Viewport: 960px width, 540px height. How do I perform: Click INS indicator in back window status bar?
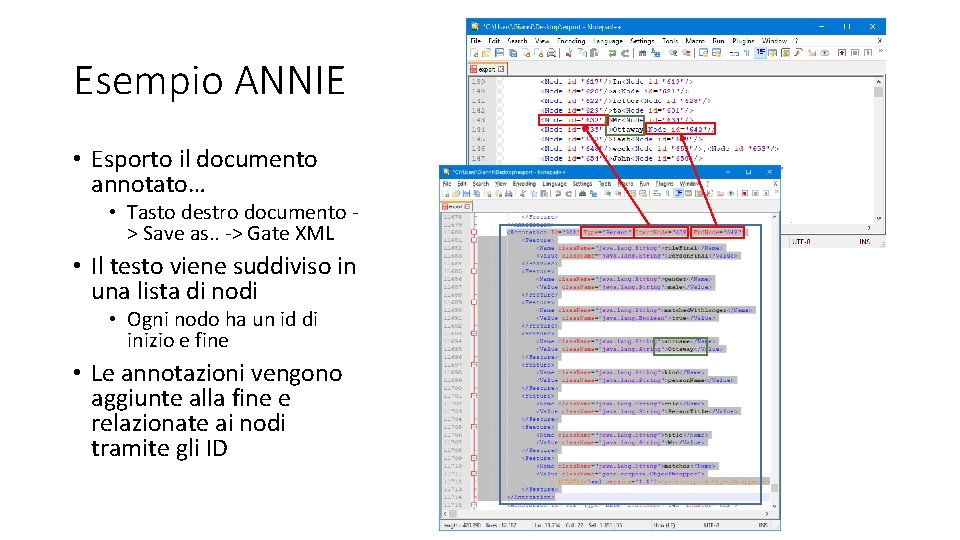[864, 242]
